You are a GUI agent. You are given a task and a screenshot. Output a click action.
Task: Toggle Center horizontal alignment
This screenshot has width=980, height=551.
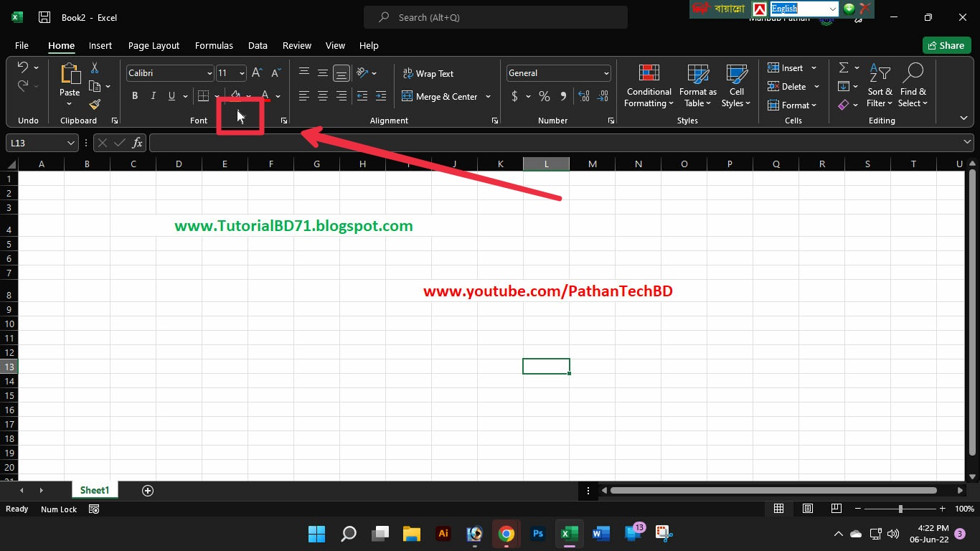click(323, 96)
